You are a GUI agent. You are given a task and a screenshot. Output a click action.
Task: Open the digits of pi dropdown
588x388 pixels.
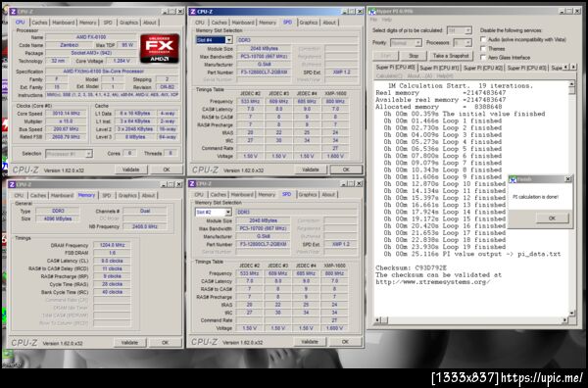click(468, 30)
